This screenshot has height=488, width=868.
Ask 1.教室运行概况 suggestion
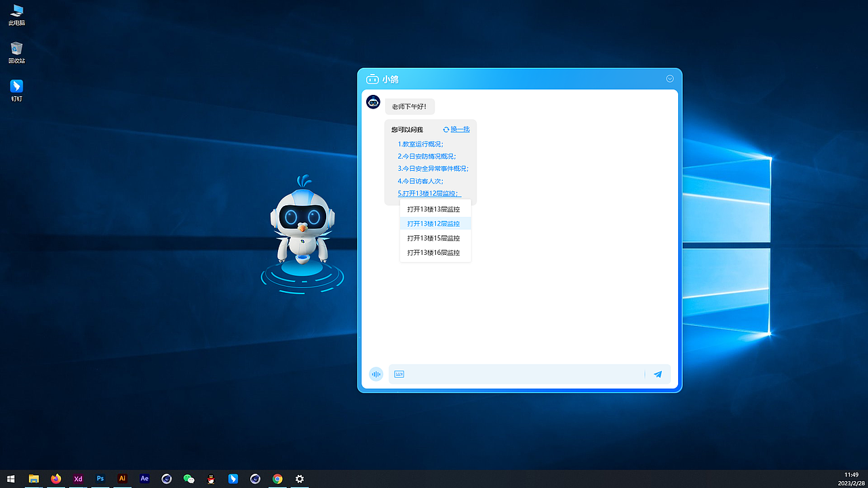point(420,144)
